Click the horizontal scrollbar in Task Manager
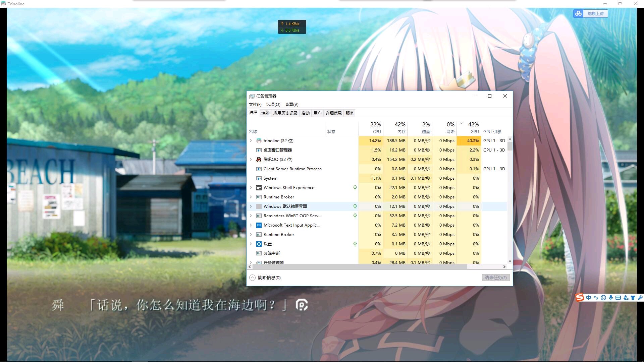 pos(359,267)
